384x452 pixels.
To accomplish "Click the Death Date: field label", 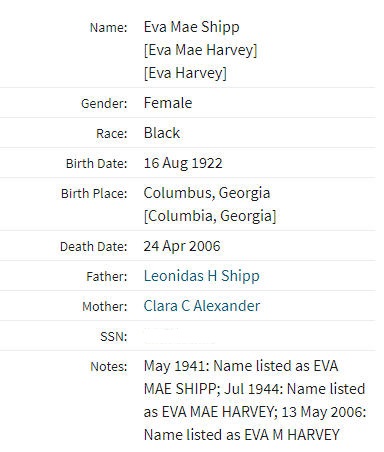I will coord(94,247).
